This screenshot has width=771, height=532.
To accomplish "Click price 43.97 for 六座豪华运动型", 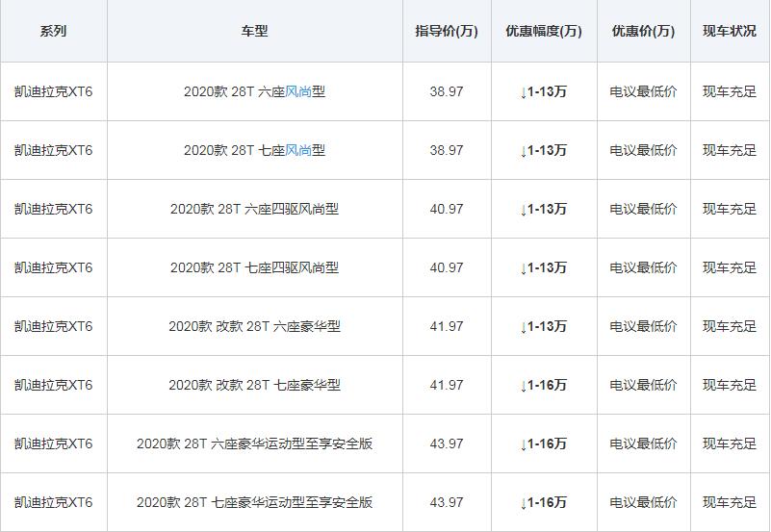I will tap(447, 443).
